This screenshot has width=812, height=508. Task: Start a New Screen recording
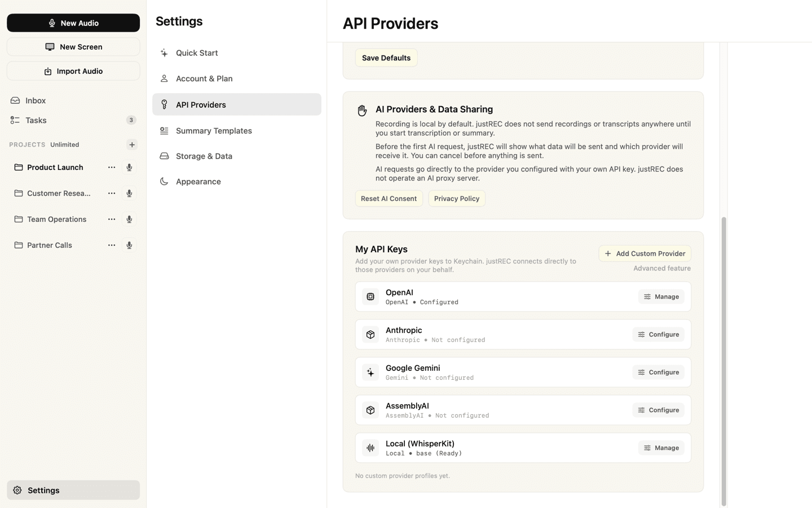[73, 47]
